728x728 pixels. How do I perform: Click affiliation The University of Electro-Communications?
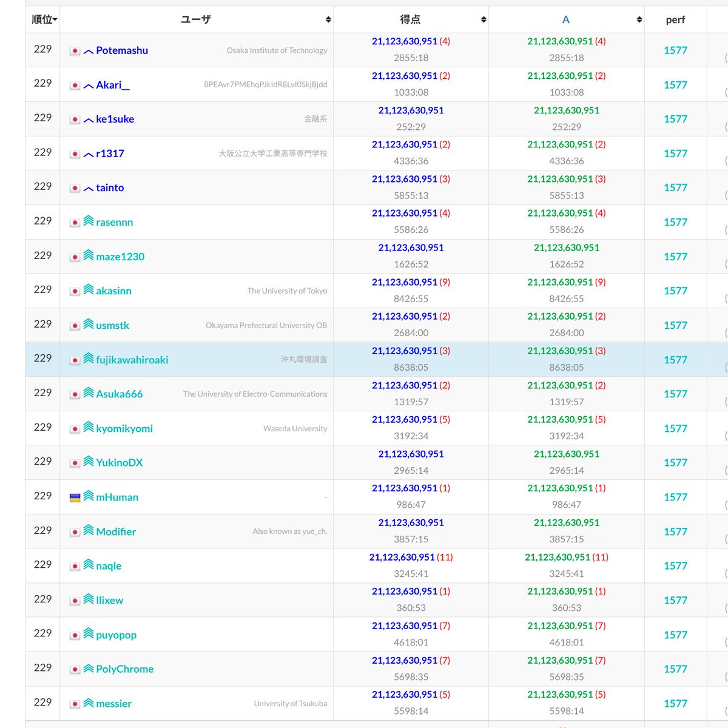[x=255, y=394]
